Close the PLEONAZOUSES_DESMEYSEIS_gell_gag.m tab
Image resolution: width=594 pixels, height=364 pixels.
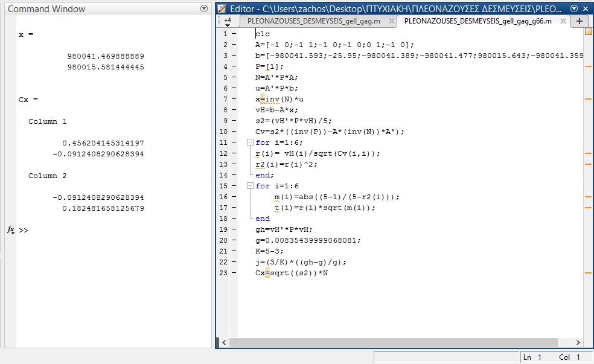tap(392, 21)
